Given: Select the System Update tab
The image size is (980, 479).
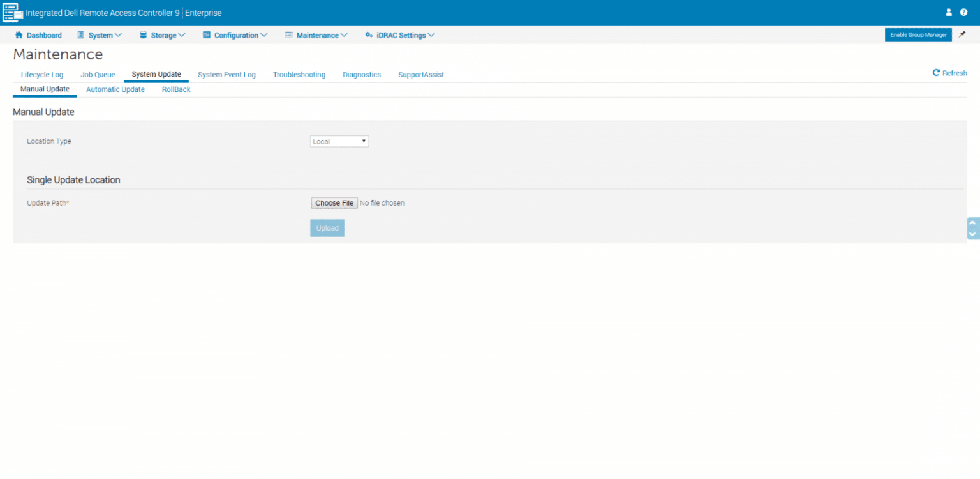Looking at the screenshot, I should pyautogui.click(x=156, y=75).
